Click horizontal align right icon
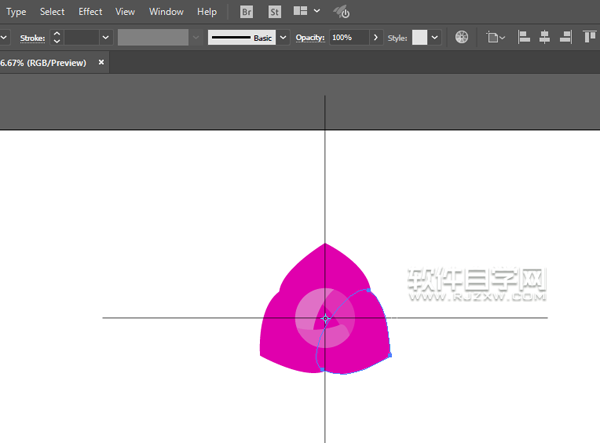The height and width of the screenshot is (443, 600). (566, 37)
